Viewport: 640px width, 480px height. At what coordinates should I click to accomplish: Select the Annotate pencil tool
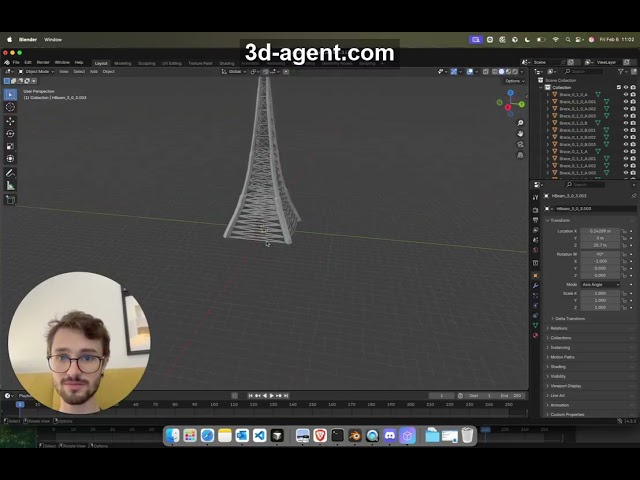pos(10,173)
